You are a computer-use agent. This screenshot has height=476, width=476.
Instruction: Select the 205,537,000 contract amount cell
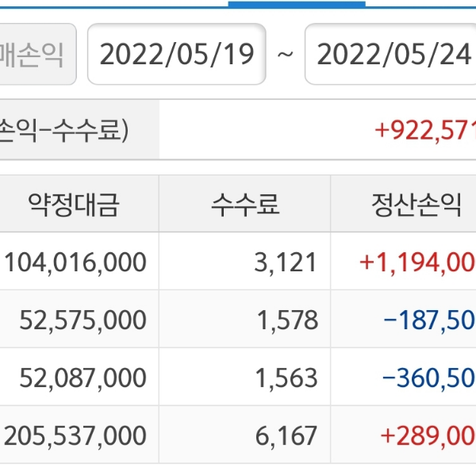pyautogui.click(x=75, y=436)
